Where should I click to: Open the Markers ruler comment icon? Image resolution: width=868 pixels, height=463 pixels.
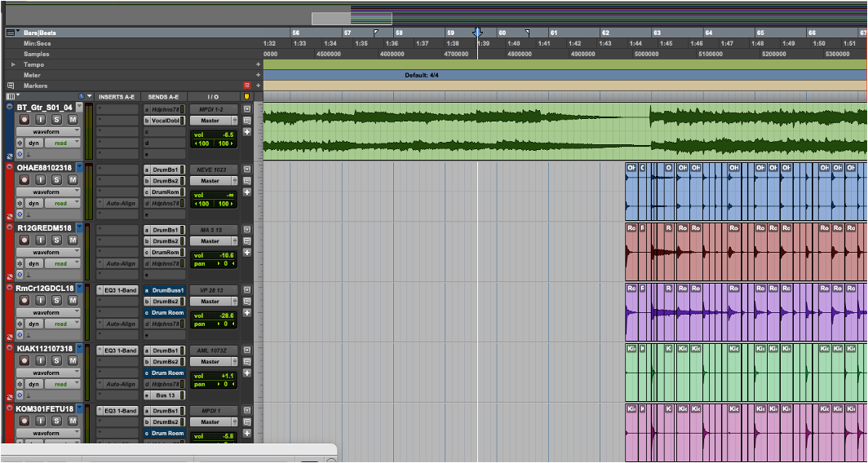(11, 86)
